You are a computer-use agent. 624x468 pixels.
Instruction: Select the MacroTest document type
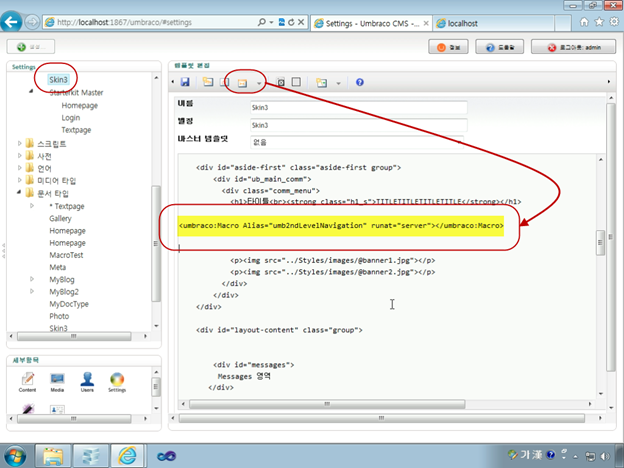pyautogui.click(x=66, y=255)
